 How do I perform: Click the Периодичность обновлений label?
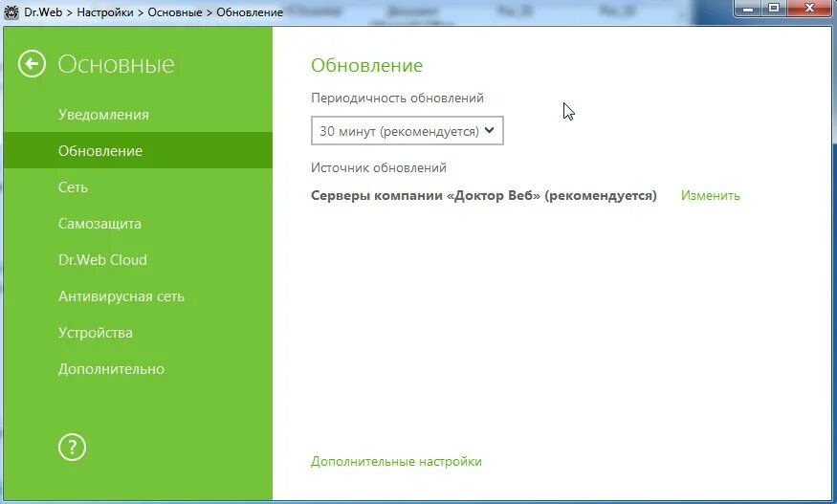pos(397,98)
